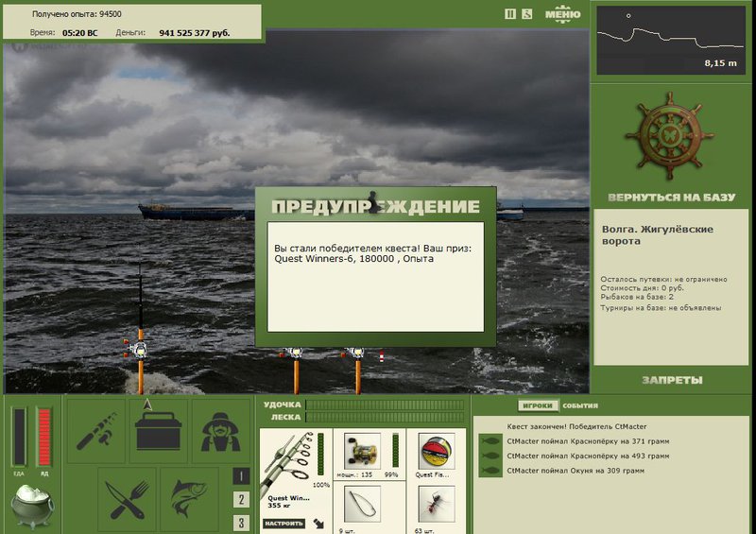Switch to the СОБЫТИЯ tab
The height and width of the screenshot is (534, 756).
tap(580, 405)
